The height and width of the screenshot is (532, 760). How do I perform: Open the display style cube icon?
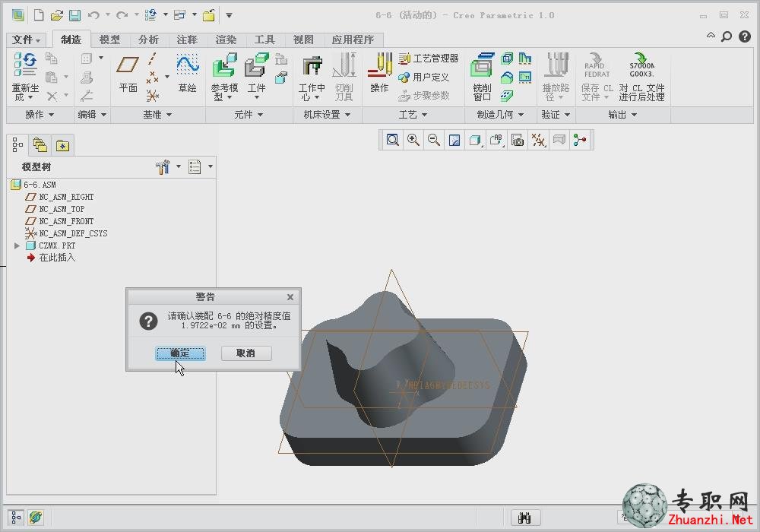pyautogui.click(x=475, y=140)
